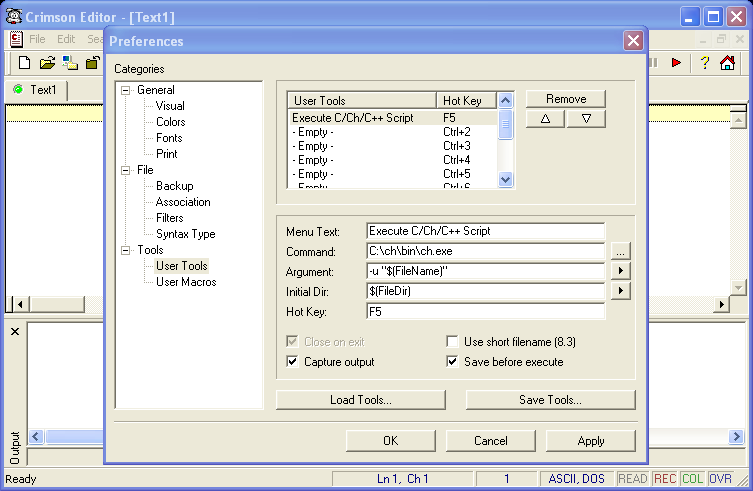Image resolution: width=753 pixels, height=491 pixels.
Task: Uncheck Save before execute
Action: tap(453, 362)
